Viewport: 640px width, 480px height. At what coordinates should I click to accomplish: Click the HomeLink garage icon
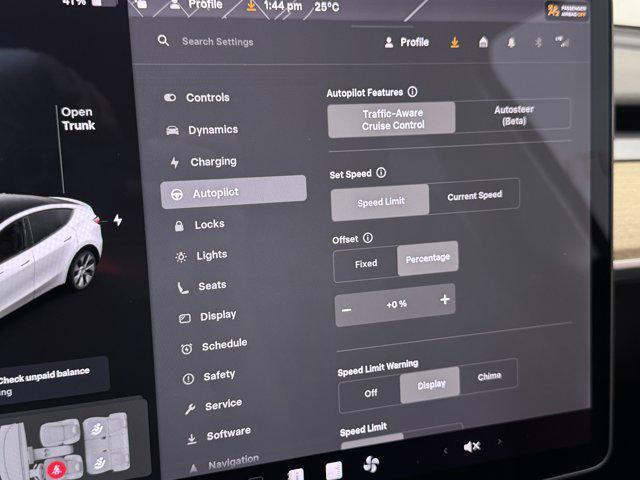tap(483, 42)
